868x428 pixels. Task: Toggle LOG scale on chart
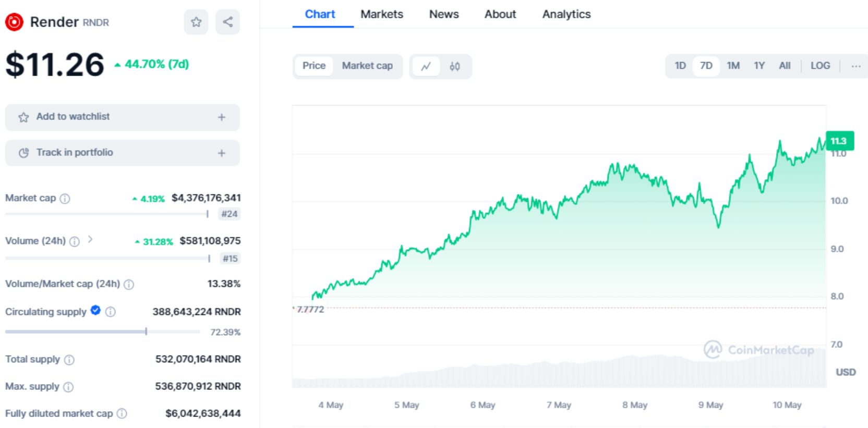820,66
